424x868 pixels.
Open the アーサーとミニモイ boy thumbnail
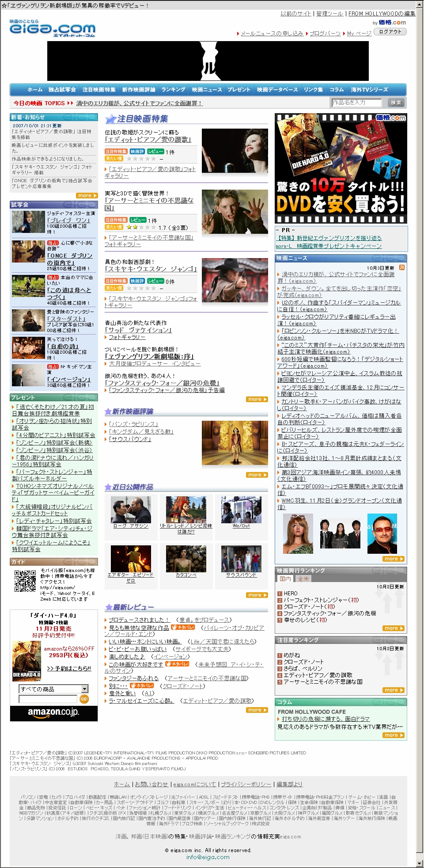pos(235,212)
